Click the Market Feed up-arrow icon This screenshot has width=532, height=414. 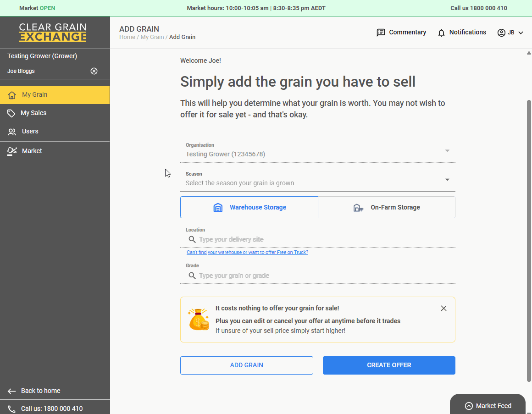pos(469,406)
